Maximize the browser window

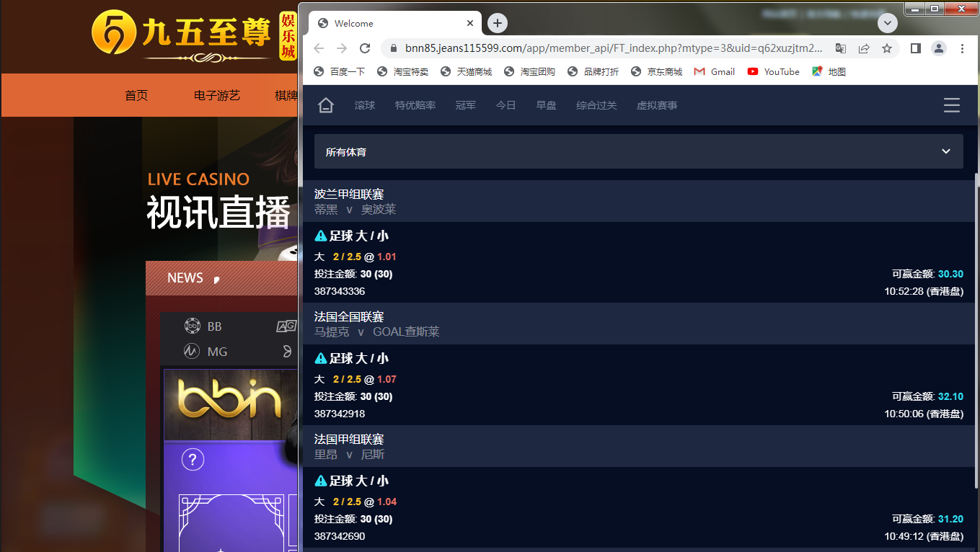935,9
